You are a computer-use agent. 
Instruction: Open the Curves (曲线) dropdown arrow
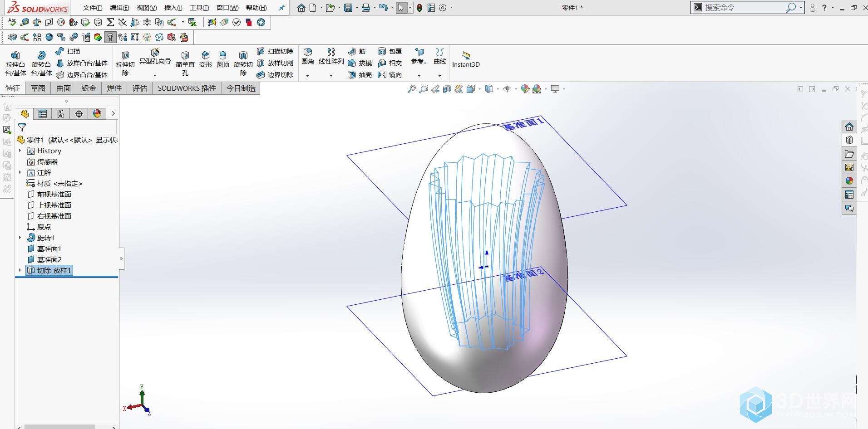tap(440, 76)
